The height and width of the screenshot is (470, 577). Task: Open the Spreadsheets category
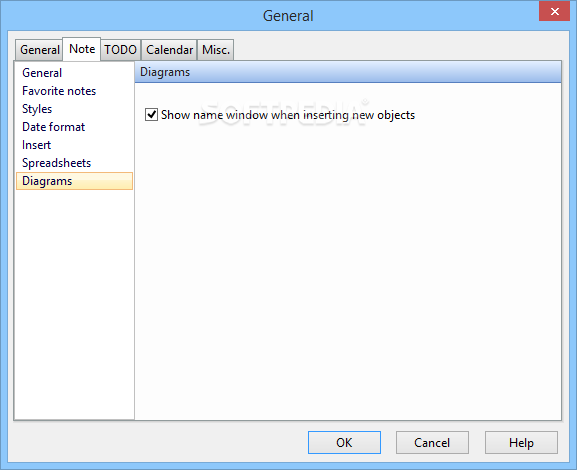74,163
